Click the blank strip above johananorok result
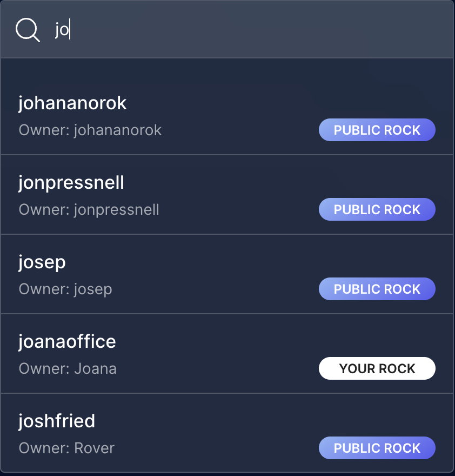Viewport: 455px width, 476px height. 227,70
